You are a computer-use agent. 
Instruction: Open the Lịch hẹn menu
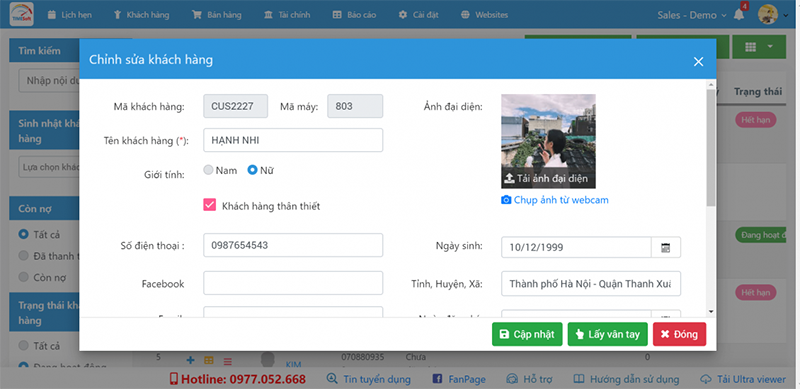(x=69, y=15)
